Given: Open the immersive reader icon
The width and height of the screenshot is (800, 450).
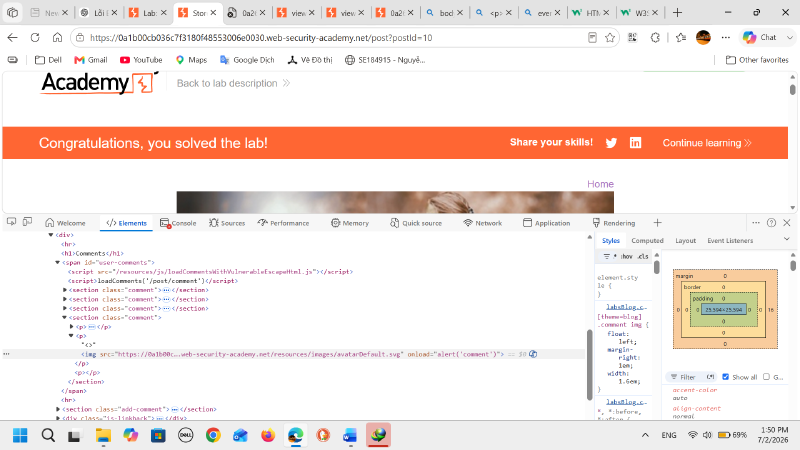Looking at the screenshot, I should [592, 37].
